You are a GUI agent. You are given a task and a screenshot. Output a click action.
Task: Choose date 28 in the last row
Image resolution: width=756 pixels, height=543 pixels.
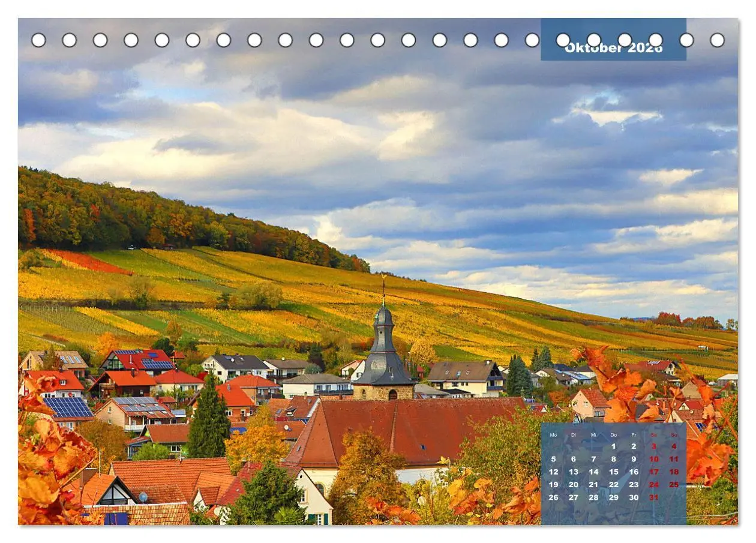593,497
